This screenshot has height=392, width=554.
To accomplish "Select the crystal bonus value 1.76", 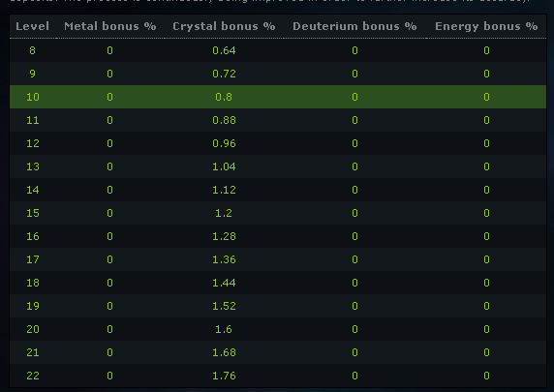I will pos(224,376).
